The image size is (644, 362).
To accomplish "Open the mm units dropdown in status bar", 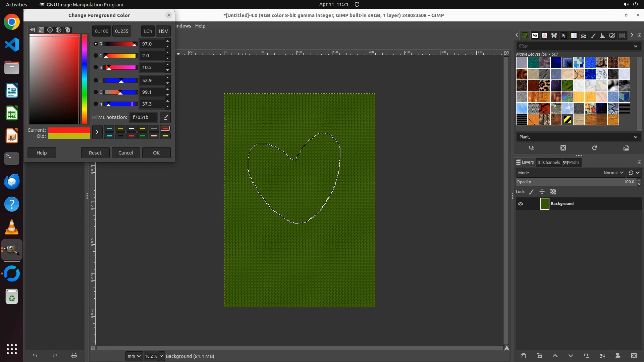I will pos(134,356).
